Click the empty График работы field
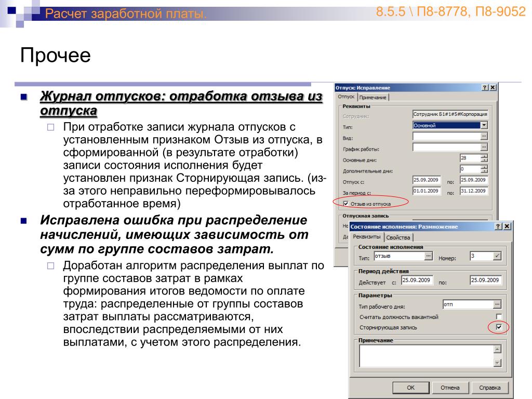Viewport: 532px width, 399px height. coord(446,147)
